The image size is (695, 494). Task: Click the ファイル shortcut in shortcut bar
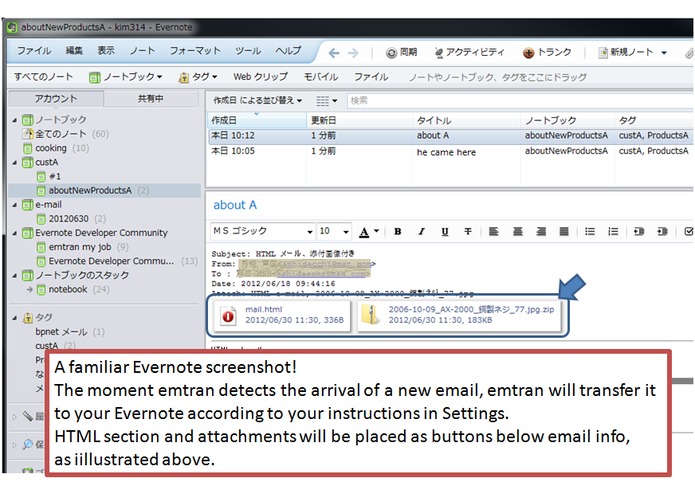tap(371, 77)
